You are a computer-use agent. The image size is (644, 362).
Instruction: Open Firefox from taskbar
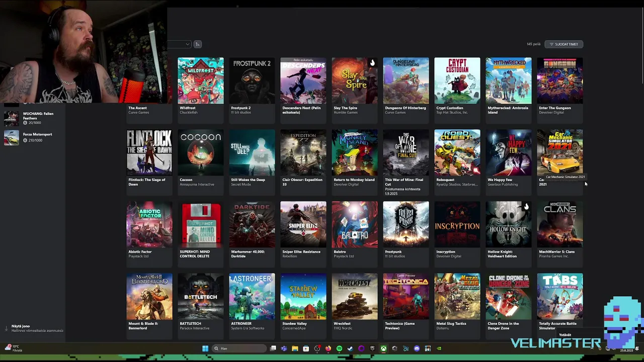328,348
